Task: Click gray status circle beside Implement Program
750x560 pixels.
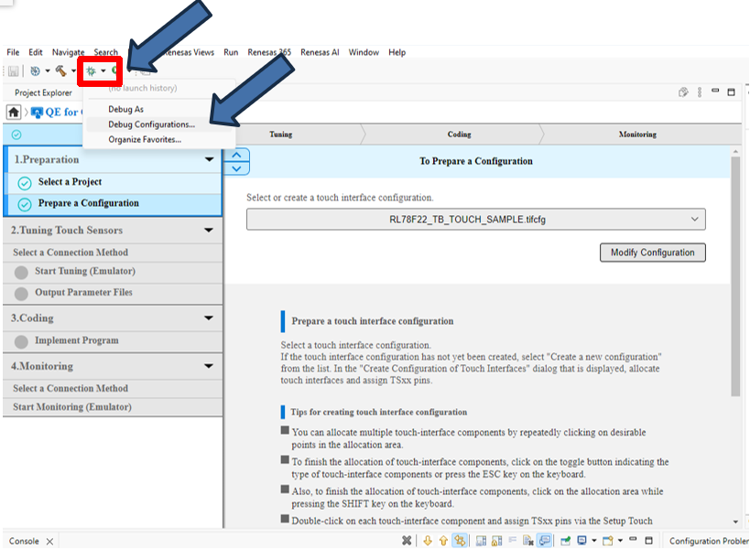Action: pyautogui.click(x=21, y=342)
